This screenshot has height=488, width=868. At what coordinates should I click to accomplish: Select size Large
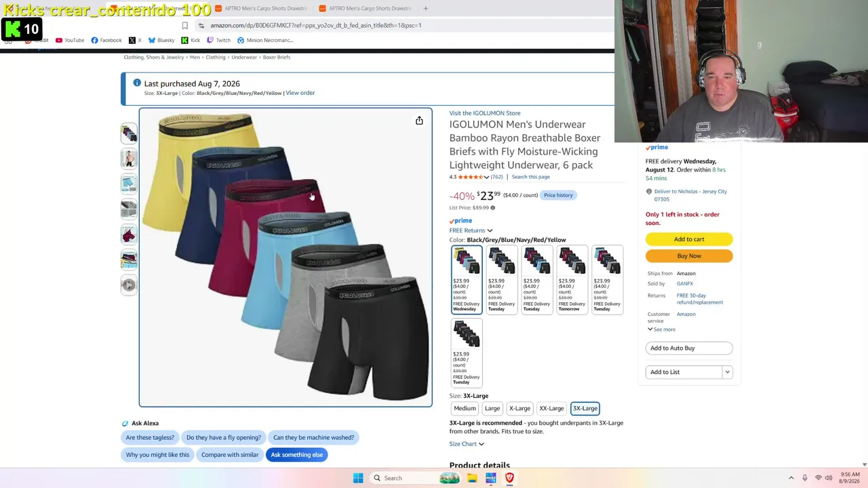coord(492,409)
